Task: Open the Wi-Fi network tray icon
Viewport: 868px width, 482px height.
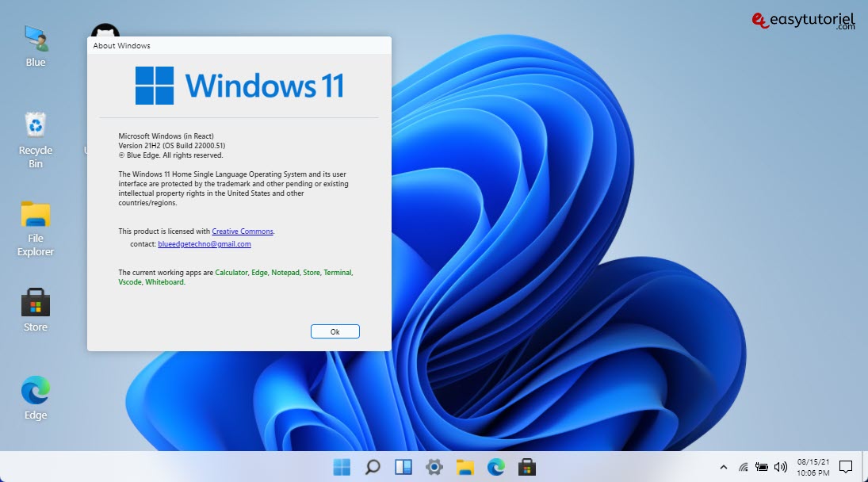Action: [x=744, y=467]
